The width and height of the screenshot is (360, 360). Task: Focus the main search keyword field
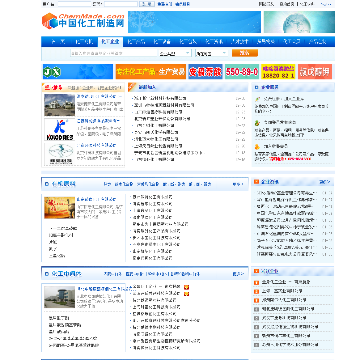[x=114, y=53]
